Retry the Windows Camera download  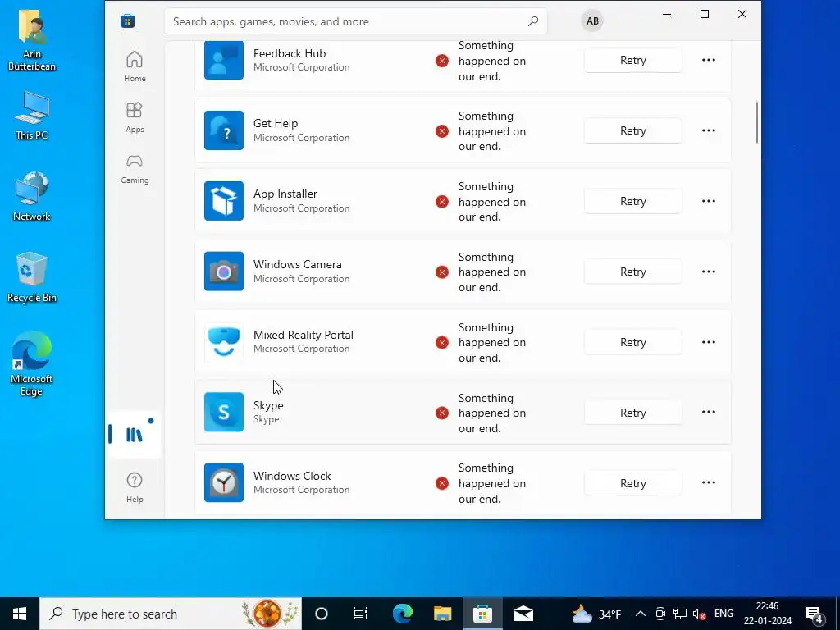tap(632, 272)
